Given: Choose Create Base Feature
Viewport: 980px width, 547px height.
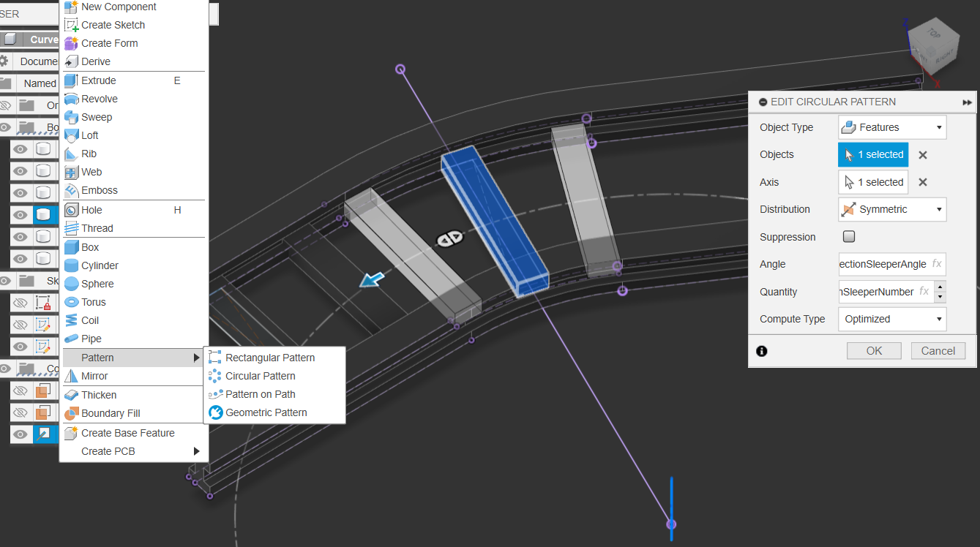Looking at the screenshot, I should point(128,433).
